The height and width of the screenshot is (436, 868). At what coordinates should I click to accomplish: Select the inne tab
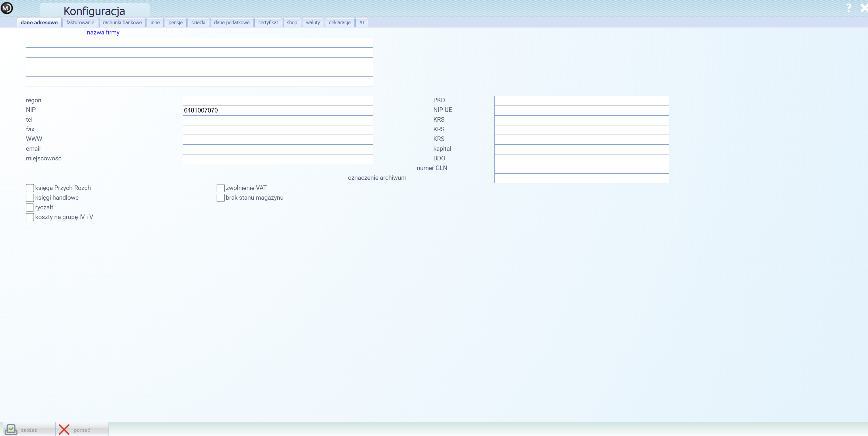155,23
